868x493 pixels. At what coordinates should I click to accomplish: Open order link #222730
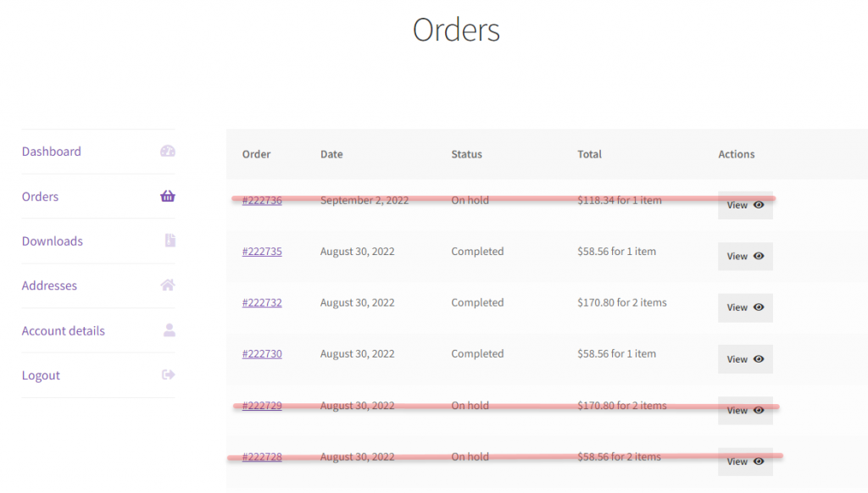tap(262, 353)
